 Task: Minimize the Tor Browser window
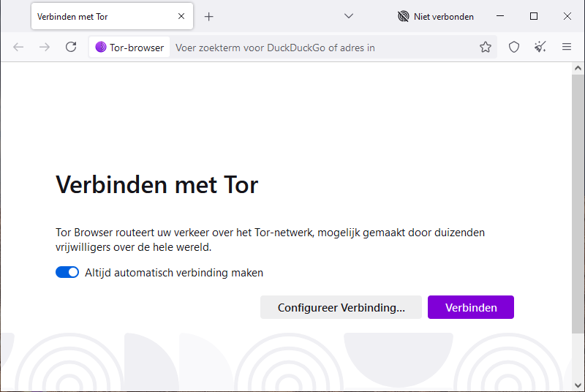pyautogui.click(x=501, y=16)
